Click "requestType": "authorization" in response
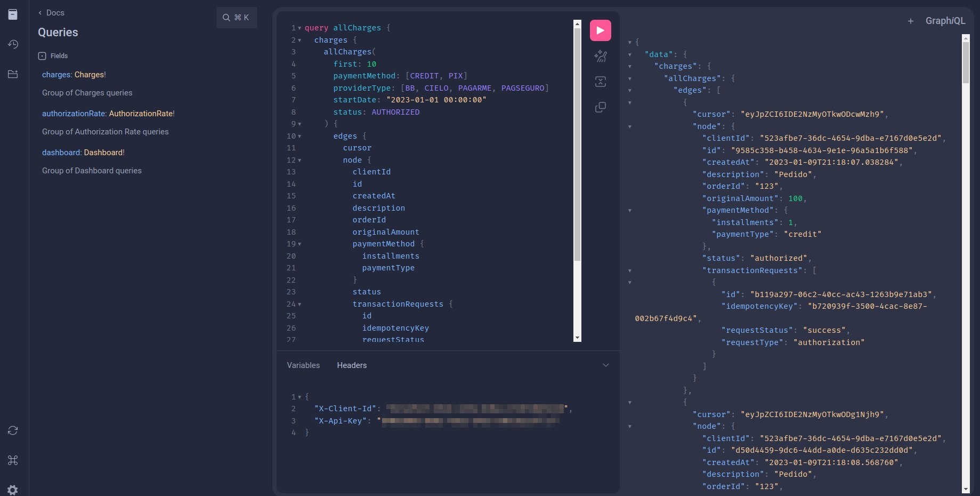This screenshot has height=496, width=980. tap(793, 342)
